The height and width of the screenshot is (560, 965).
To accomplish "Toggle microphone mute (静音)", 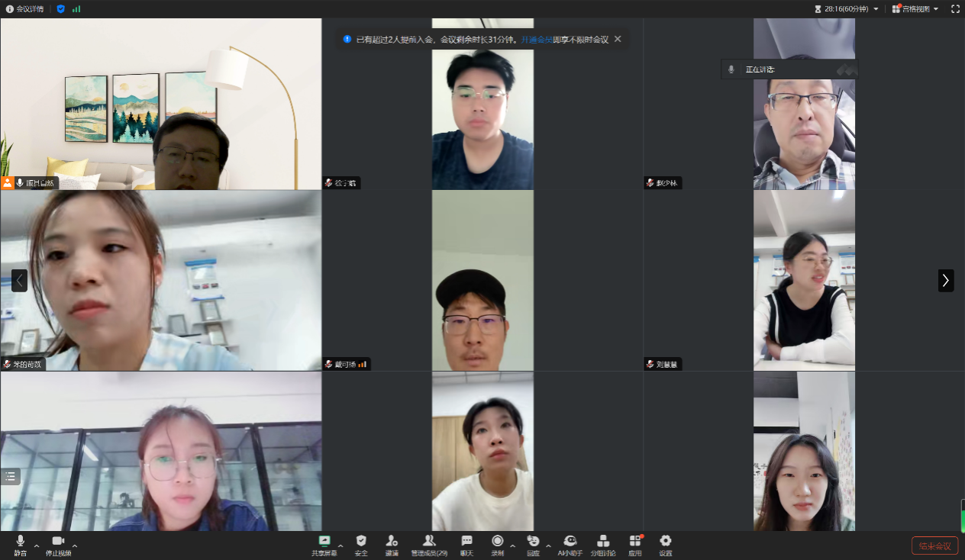I will pyautogui.click(x=21, y=544).
